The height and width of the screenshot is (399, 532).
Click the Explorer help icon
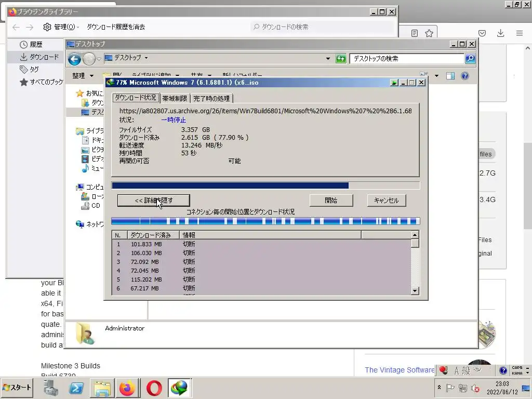[x=465, y=76]
